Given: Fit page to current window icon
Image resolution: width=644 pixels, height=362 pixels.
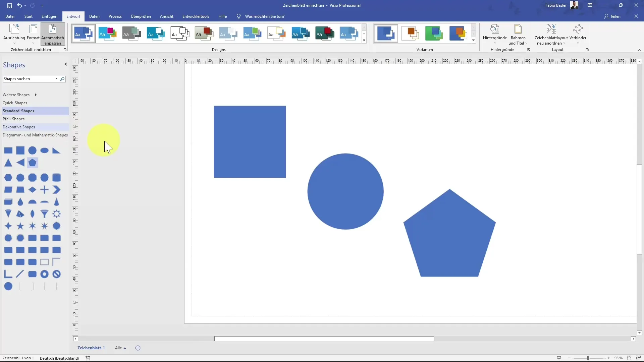Looking at the screenshot, I should pyautogui.click(x=629, y=358).
